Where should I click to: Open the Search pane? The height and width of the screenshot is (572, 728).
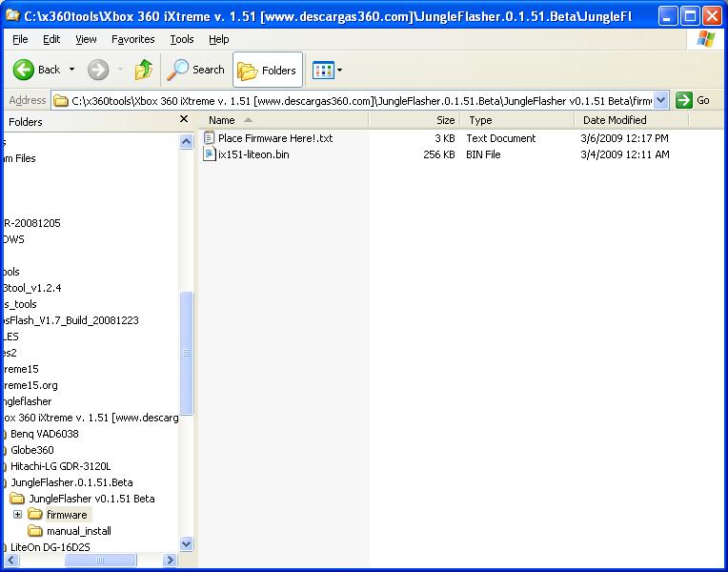195,70
